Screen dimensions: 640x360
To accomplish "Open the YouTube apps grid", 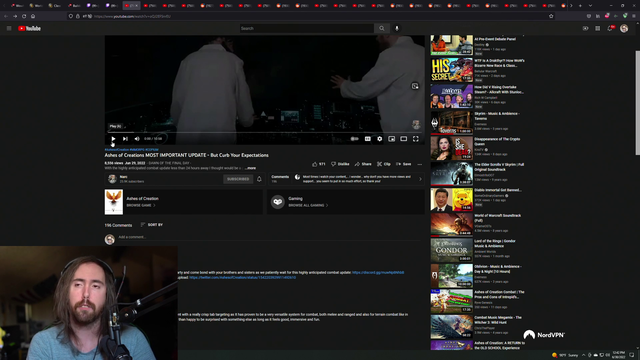I will (x=598, y=28).
